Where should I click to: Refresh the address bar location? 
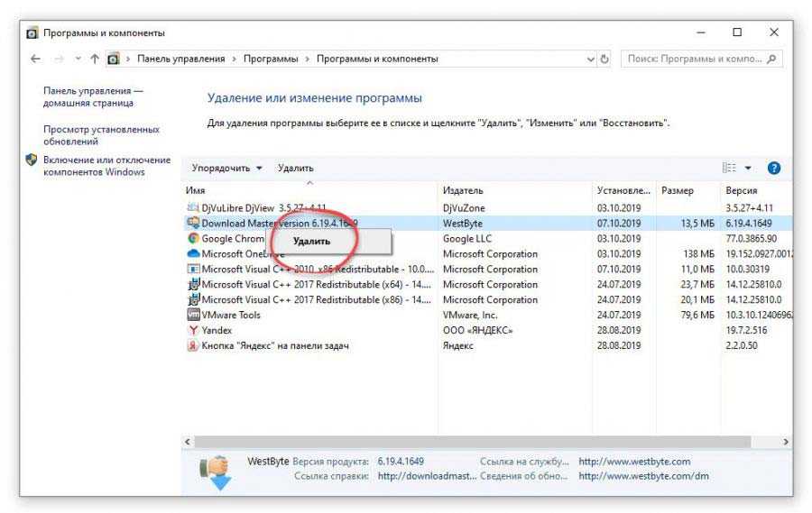(x=604, y=59)
